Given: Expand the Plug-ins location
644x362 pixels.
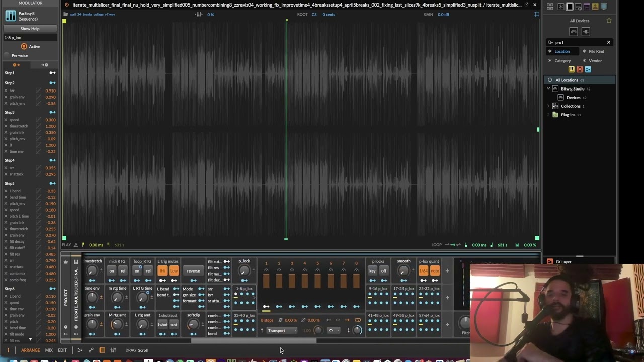Looking at the screenshot, I should [548, 115].
